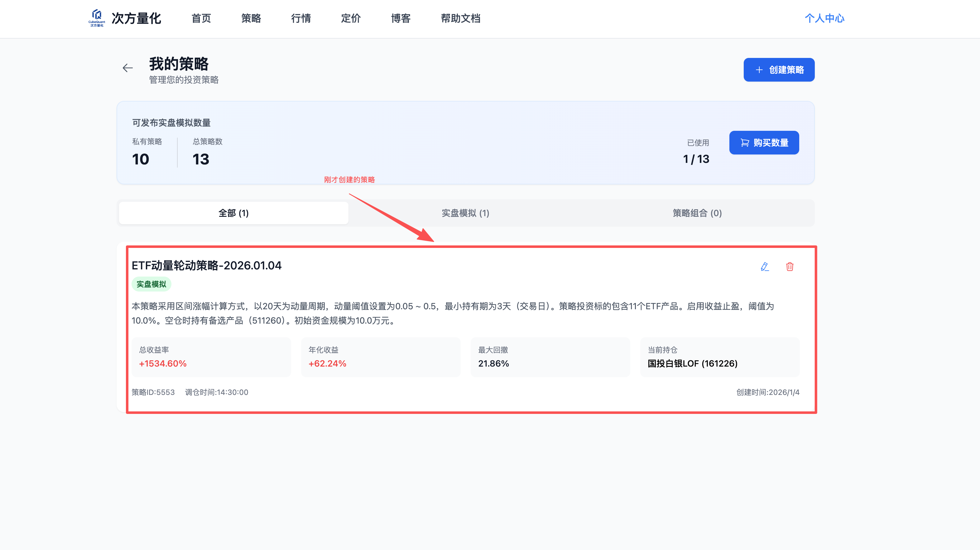Viewport: 980px width, 550px height.
Task: Click the plus icon in 创建策略 button
Action: (759, 70)
